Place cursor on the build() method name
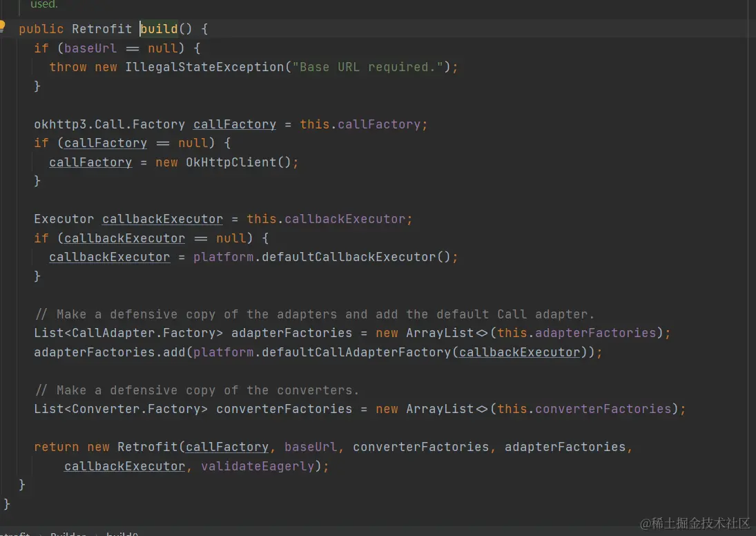The width and height of the screenshot is (756, 536). 159,29
